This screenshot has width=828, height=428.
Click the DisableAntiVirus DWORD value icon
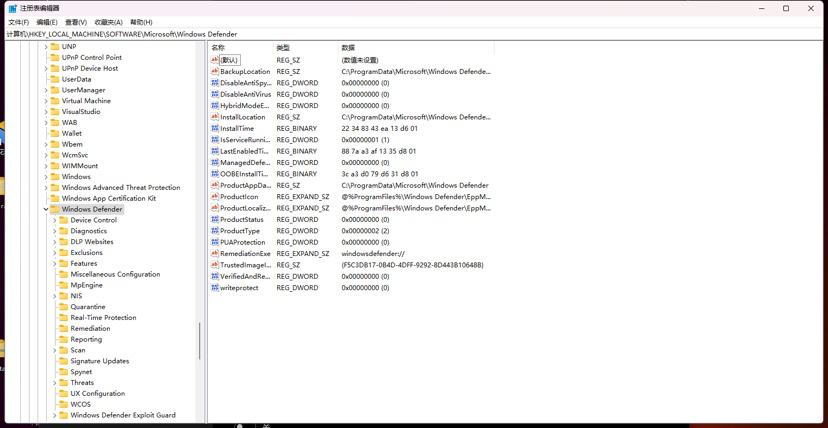(214, 94)
